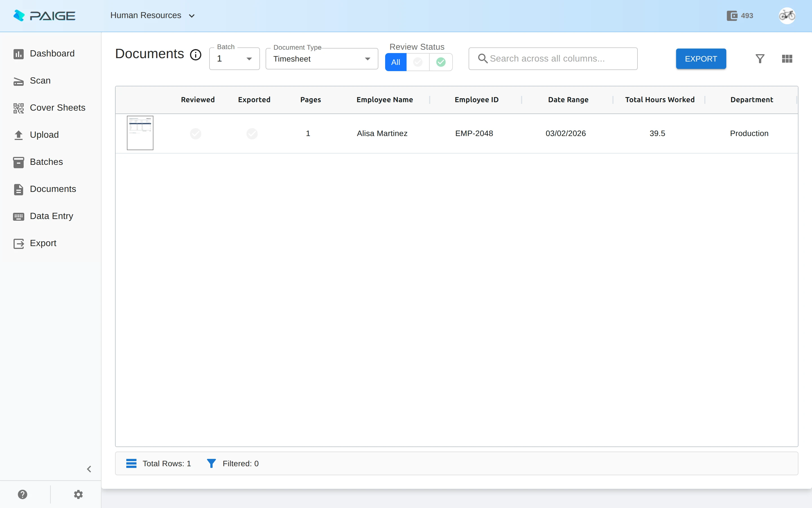Go to Scan in sidebar
This screenshot has width=812, height=508.
coord(50,81)
